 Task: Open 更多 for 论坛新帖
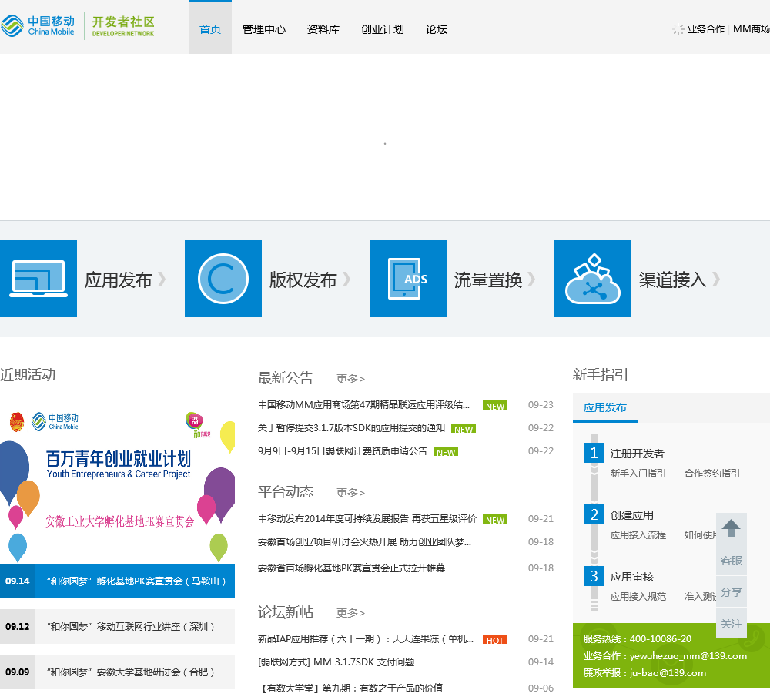[x=350, y=613]
